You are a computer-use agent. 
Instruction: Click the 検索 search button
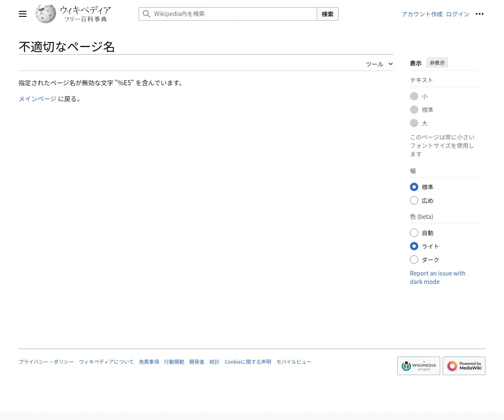click(x=328, y=14)
